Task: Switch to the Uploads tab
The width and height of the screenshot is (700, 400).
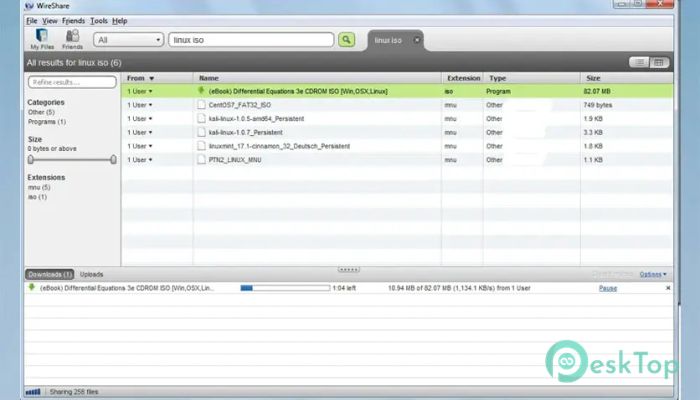Action: 92,274
